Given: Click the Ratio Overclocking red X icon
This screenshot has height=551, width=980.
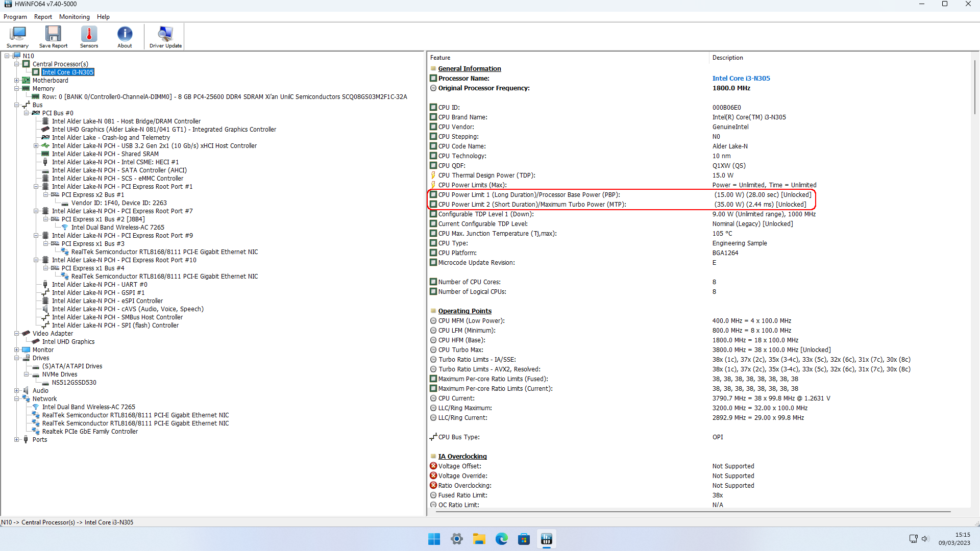Looking at the screenshot, I should (433, 486).
